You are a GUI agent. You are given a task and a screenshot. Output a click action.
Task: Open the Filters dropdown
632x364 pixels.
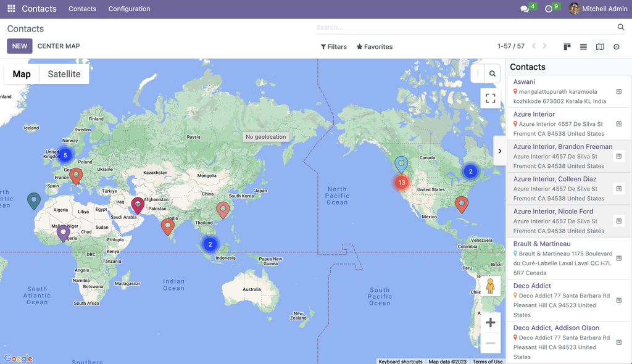[x=334, y=47]
